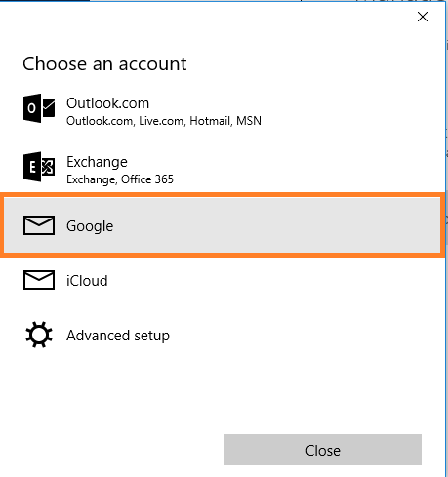Click the iCloud envelope icon

tap(39, 280)
